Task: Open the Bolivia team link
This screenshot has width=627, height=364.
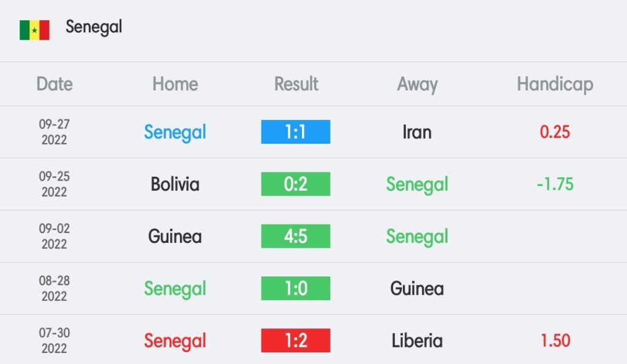Action: pyautogui.click(x=175, y=184)
